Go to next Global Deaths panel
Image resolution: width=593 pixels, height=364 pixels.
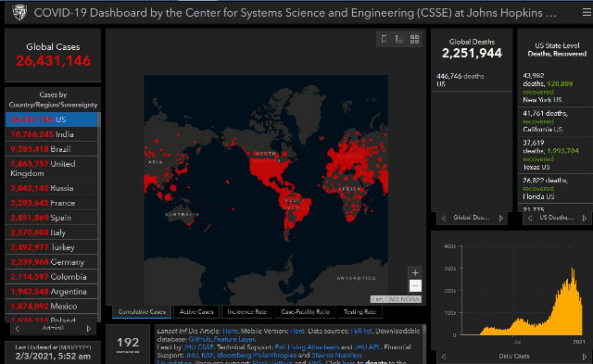501,218
